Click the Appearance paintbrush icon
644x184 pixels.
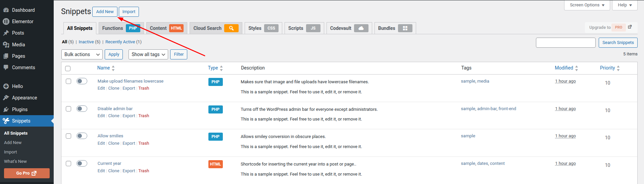tap(6, 98)
